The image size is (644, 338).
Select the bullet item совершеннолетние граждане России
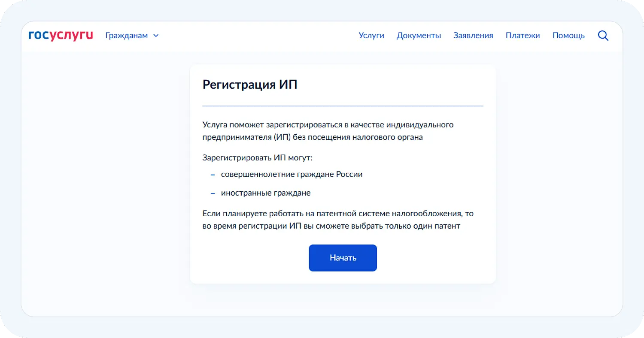pos(292,174)
